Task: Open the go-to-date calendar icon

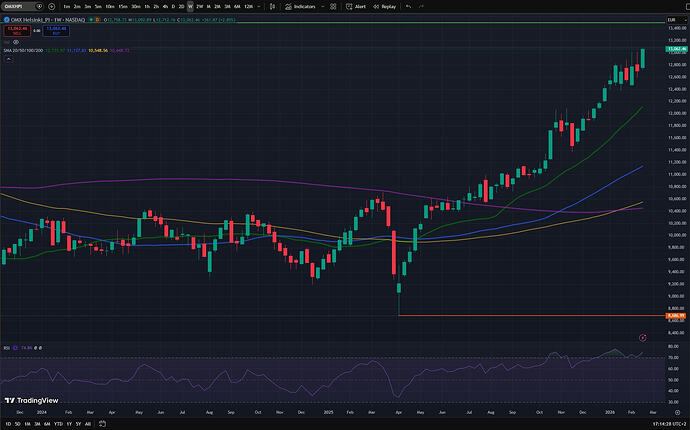Action: coord(102,424)
